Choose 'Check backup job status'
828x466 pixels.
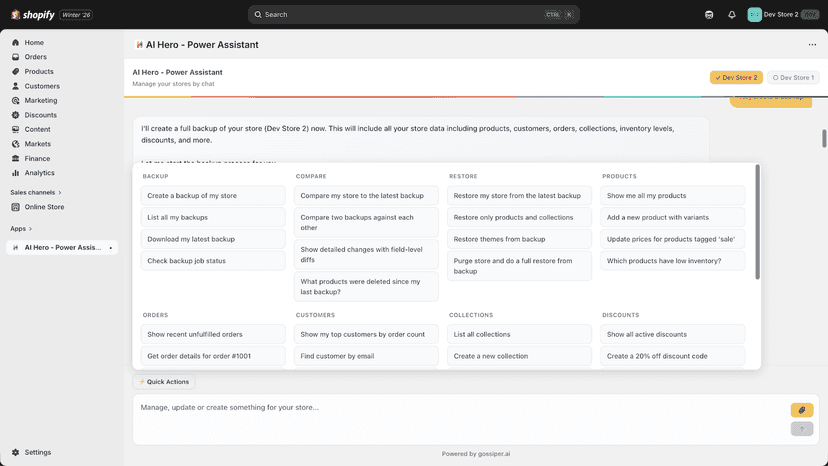click(x=213, y=260)
